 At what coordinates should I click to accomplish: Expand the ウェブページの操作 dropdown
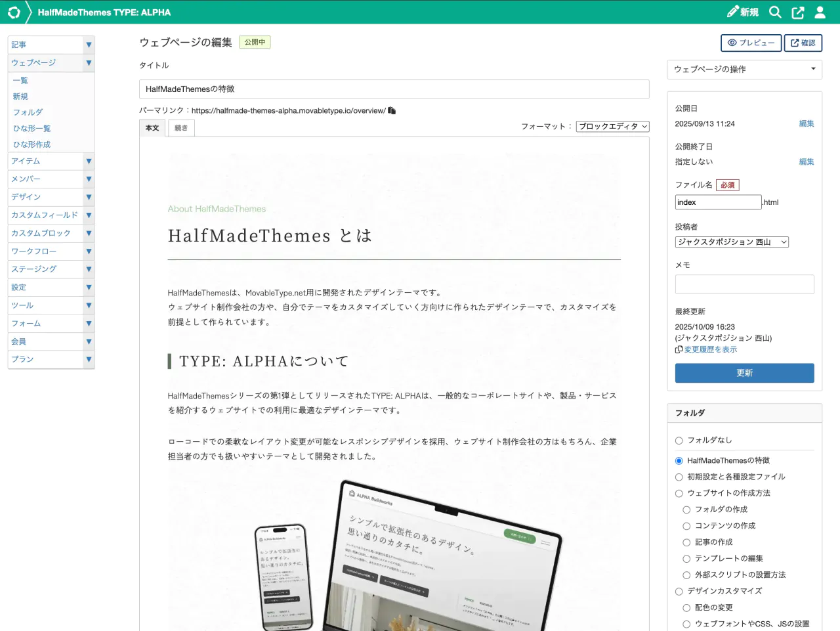744,69
